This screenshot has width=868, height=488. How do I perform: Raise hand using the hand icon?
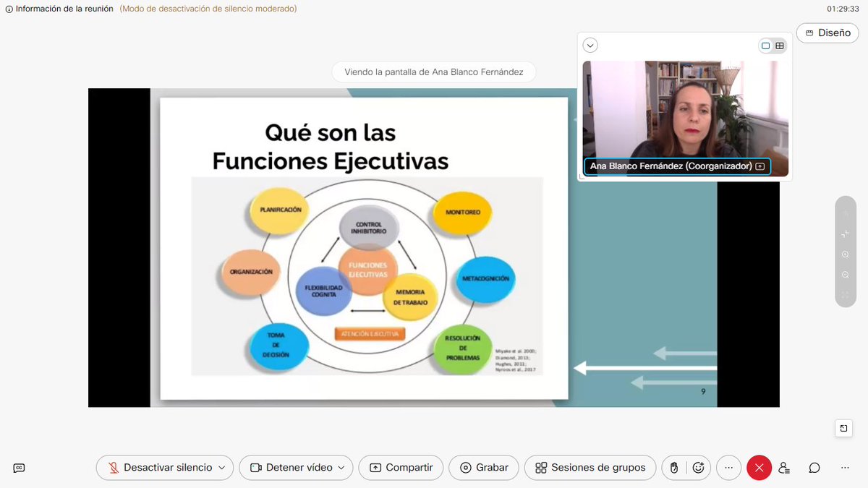(673, 468)
